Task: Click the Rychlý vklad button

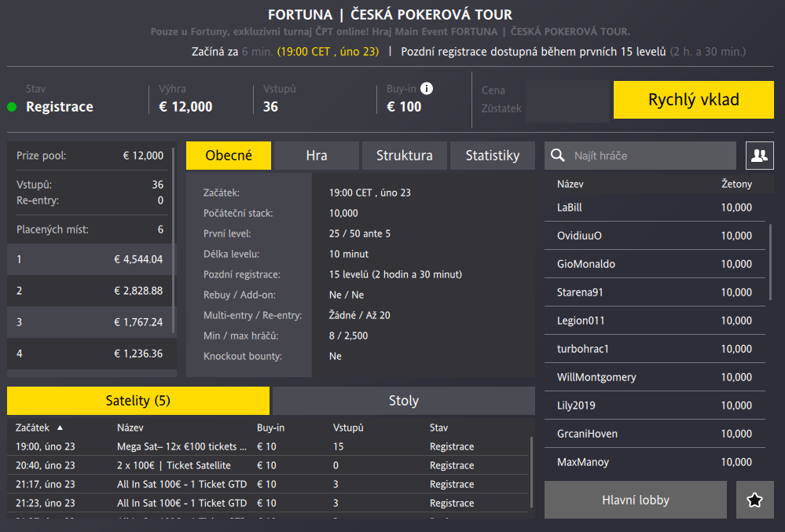Action: [x=694, y=100]
